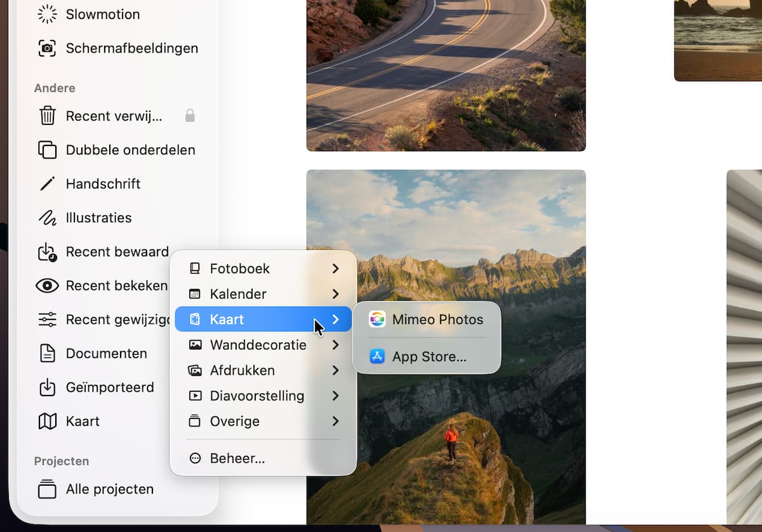Click the Overige stack icon
Image resolution: width=762 pixels, height=532 pixels.
195,421
